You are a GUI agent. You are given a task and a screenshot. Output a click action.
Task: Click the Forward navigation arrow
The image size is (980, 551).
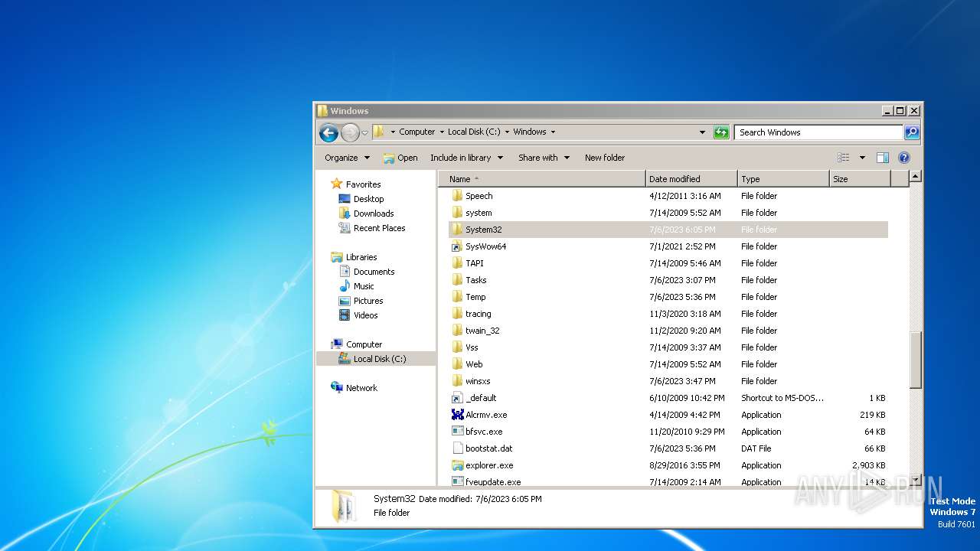coord(350,132)
